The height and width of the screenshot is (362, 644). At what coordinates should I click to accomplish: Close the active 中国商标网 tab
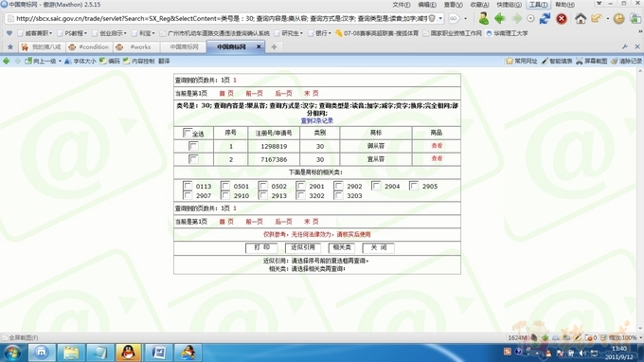click(x=259, y=46)
